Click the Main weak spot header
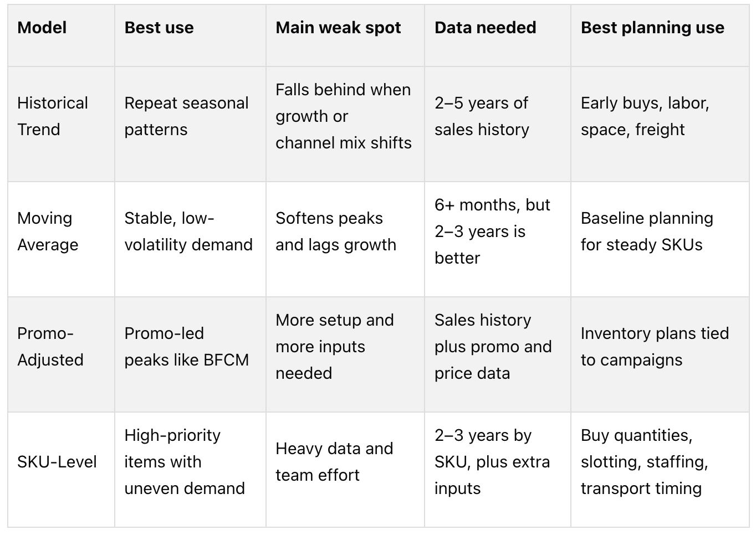 click(345, 36)
